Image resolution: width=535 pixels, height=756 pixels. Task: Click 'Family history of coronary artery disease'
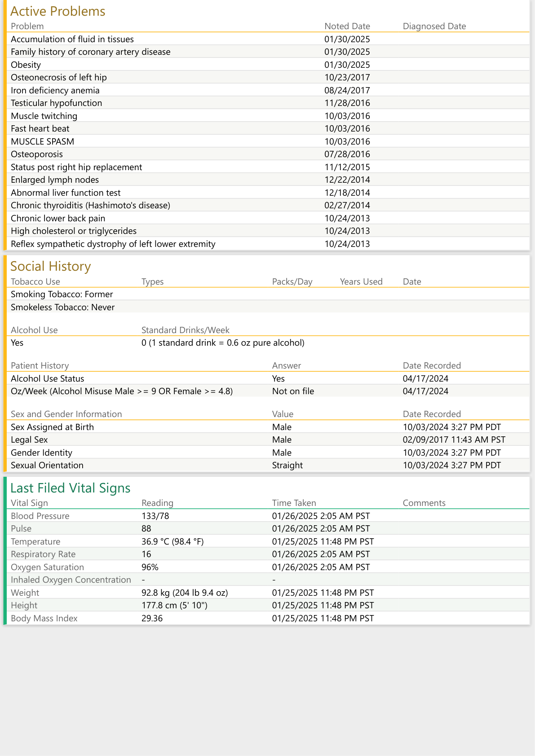click(91, 52)
